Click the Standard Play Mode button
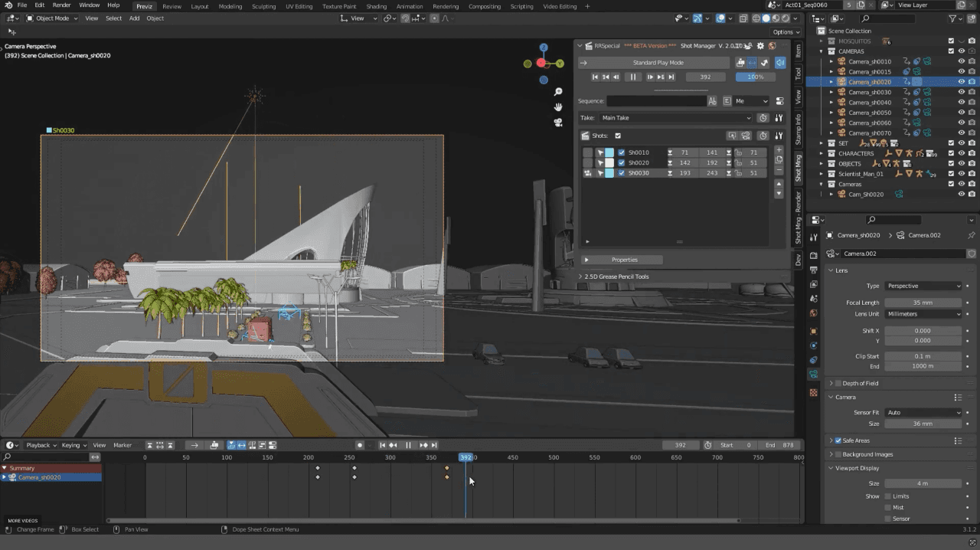980x550 pixels. [658, 63]
